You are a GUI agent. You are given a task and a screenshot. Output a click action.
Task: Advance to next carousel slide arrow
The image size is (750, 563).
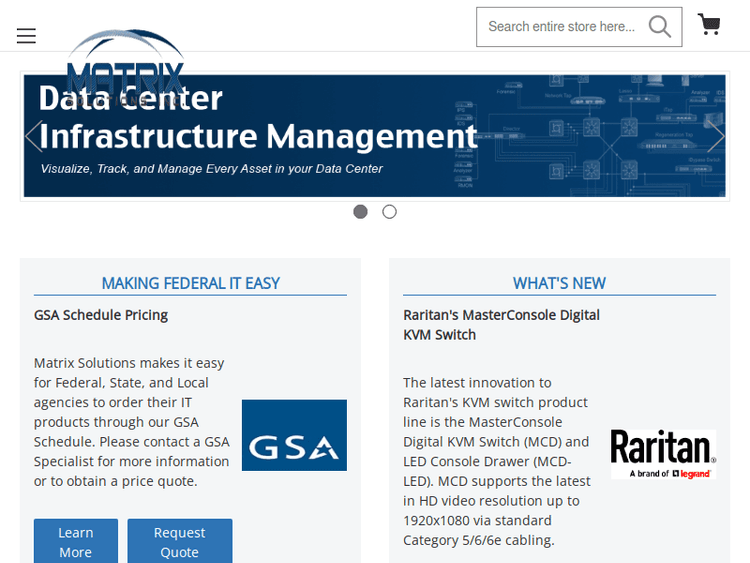[714, 136]
